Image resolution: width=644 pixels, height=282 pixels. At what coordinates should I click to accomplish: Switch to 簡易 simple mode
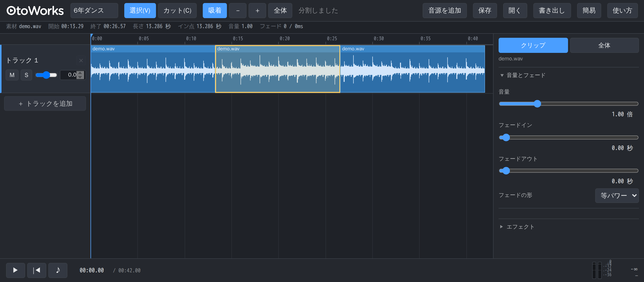pos(589,11)
